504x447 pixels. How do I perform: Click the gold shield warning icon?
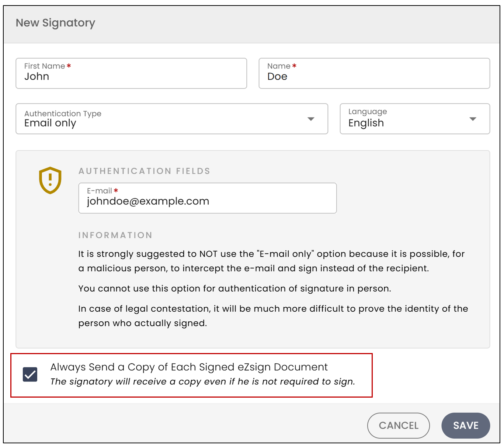tap(50, 180)
